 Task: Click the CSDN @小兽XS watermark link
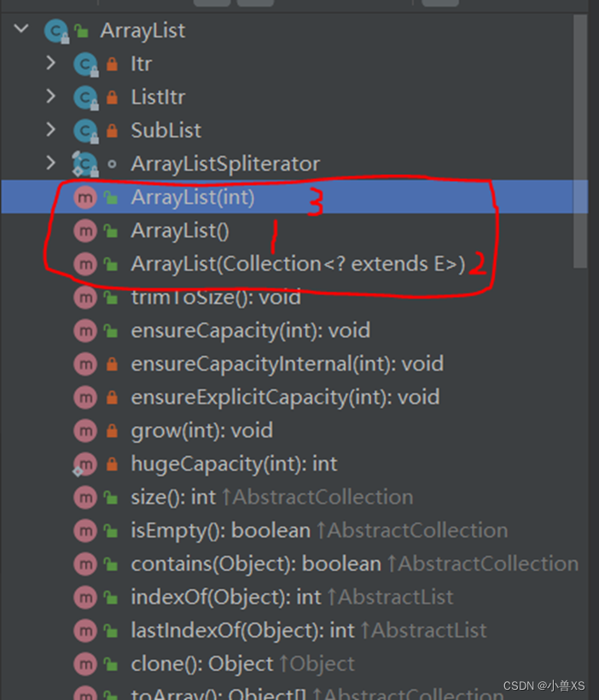point(546,685)
